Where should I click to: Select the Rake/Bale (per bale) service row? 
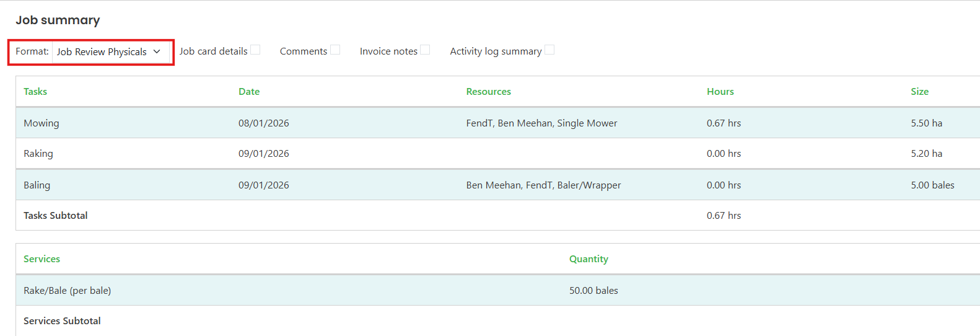[498, 290]
